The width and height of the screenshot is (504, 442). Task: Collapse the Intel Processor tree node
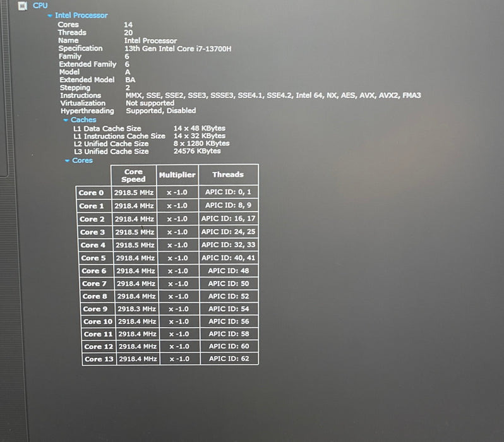(50, 15)
